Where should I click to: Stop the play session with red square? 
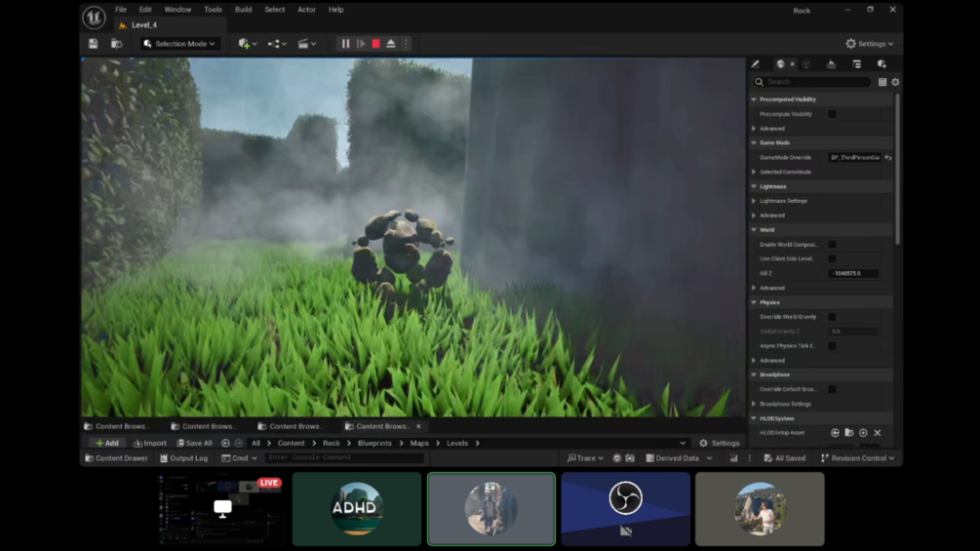tap(375, 44)
